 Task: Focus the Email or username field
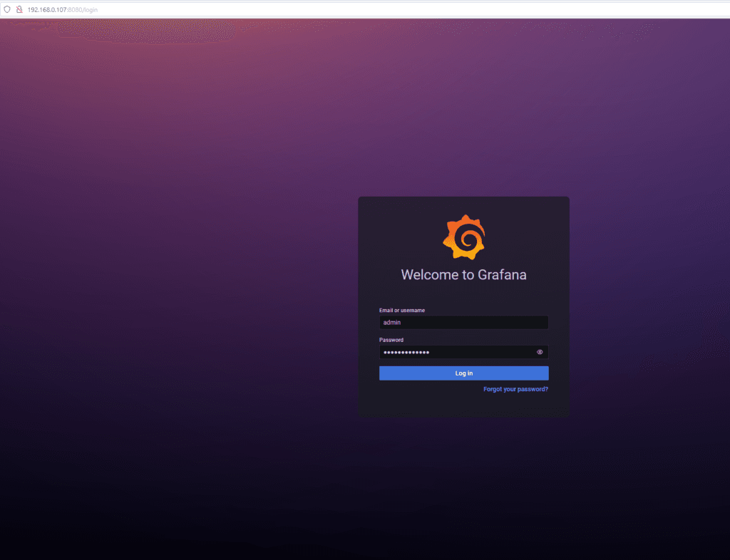463,322
